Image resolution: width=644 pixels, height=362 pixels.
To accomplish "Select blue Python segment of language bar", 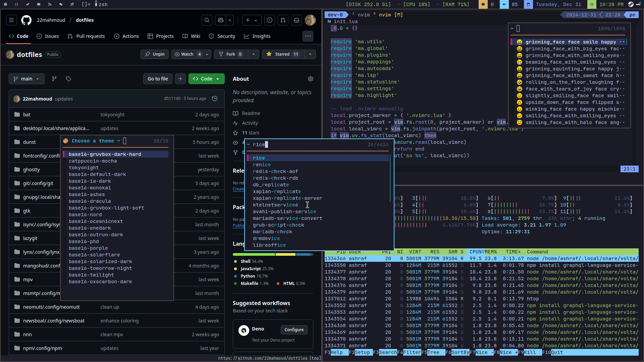I will 304,254.
